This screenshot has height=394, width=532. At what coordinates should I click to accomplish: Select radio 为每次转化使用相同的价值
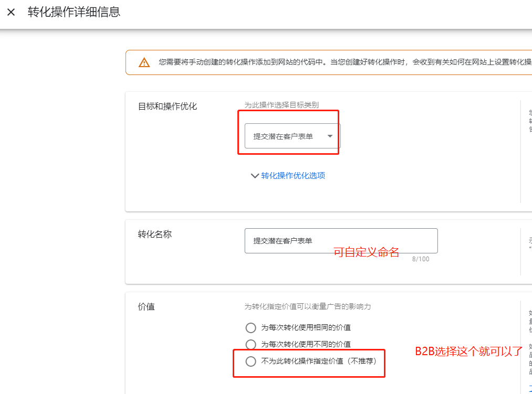click(x=251, y=328)
